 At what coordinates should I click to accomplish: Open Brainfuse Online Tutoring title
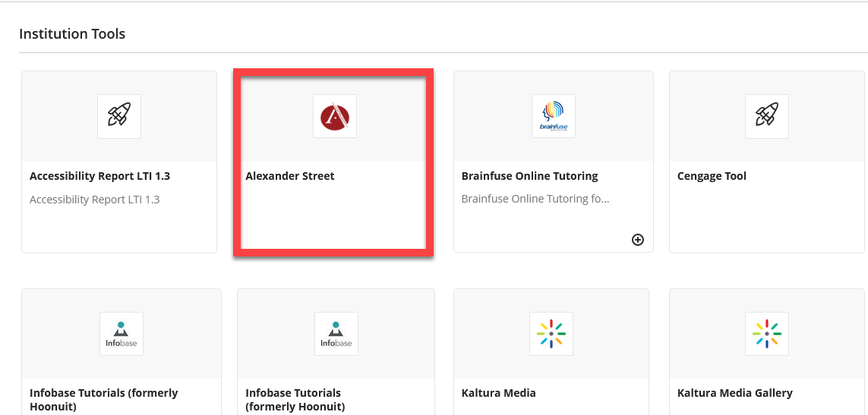coord(530,177)
